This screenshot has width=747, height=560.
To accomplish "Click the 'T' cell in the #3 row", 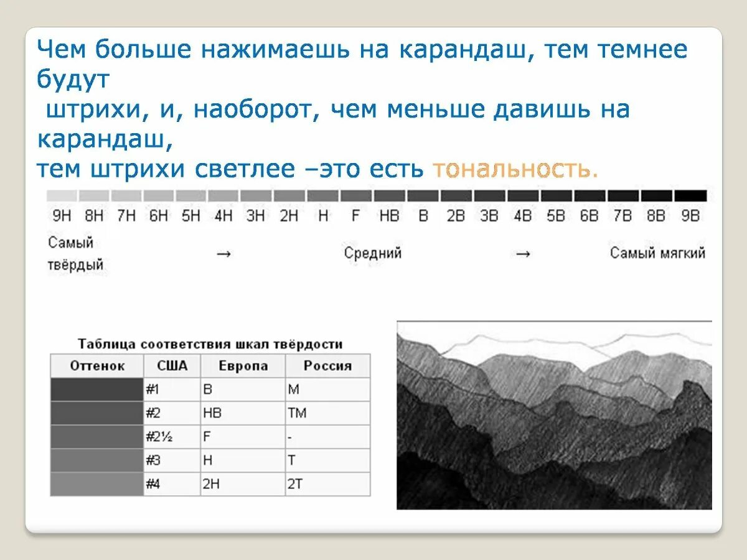I will point(327,460).
